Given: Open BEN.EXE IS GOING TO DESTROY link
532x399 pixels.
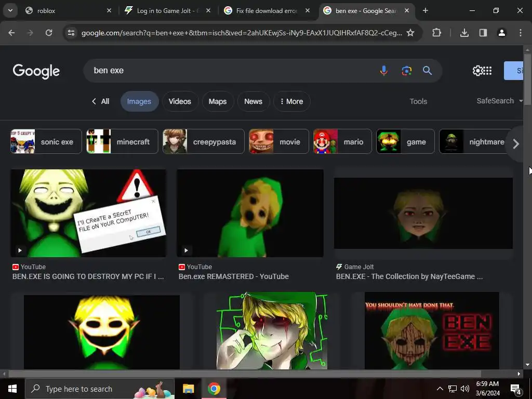Looking at the screenshot, I should (x=88, y=276).
